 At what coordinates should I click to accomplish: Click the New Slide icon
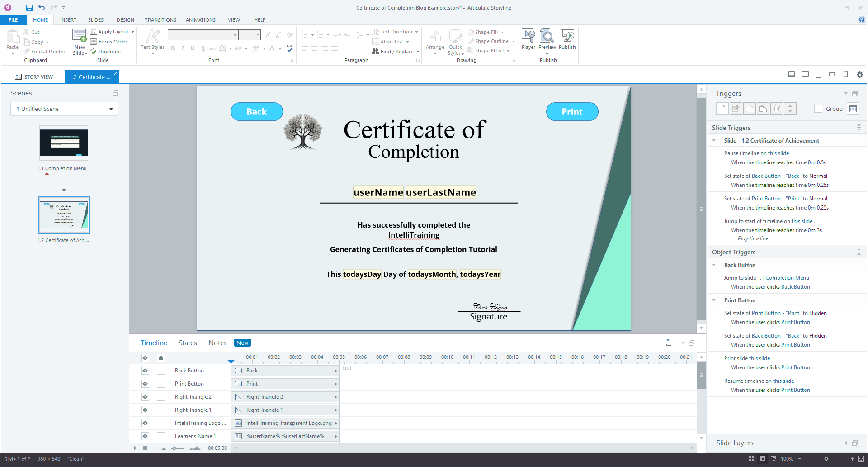click(x=80, y=36)
